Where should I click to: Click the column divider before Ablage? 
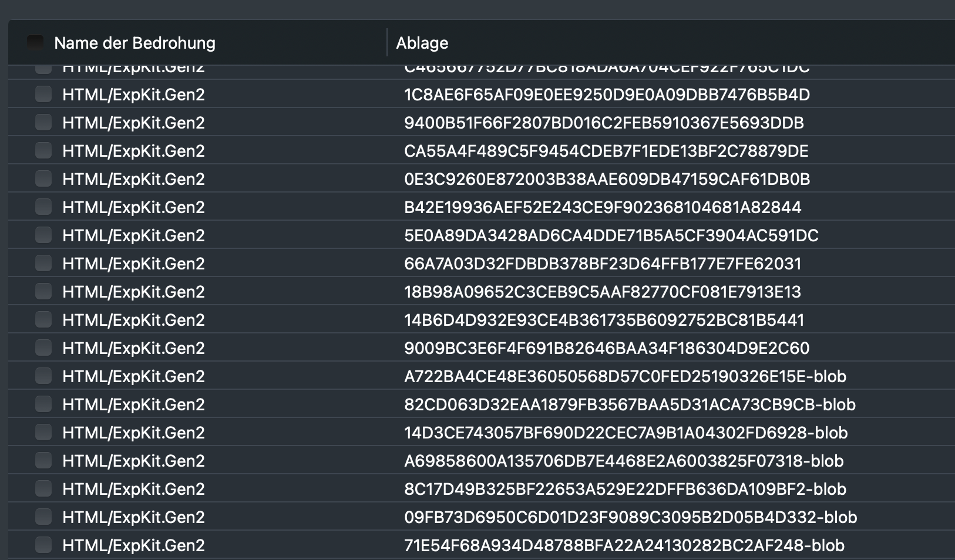[387, 43]
